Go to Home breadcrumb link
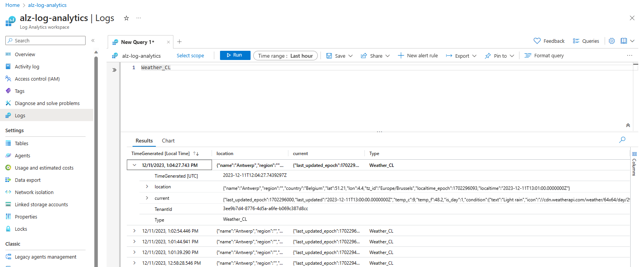644x267 pixels. point(13,5)
